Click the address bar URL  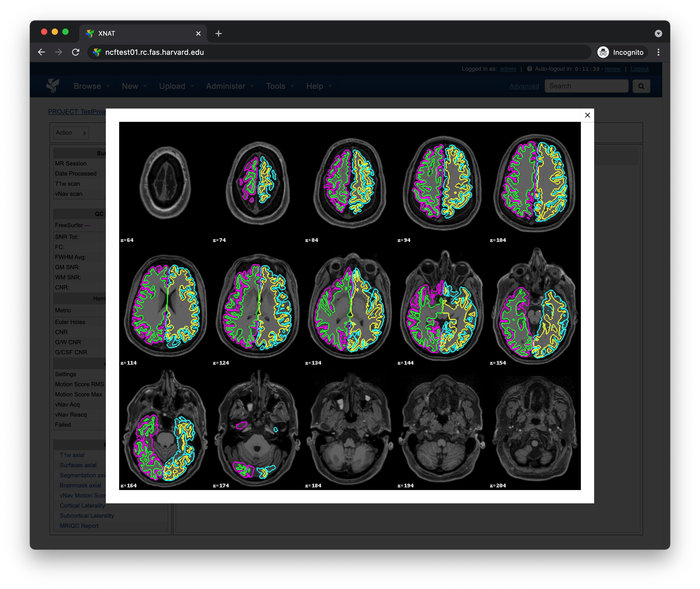point(154,52)
